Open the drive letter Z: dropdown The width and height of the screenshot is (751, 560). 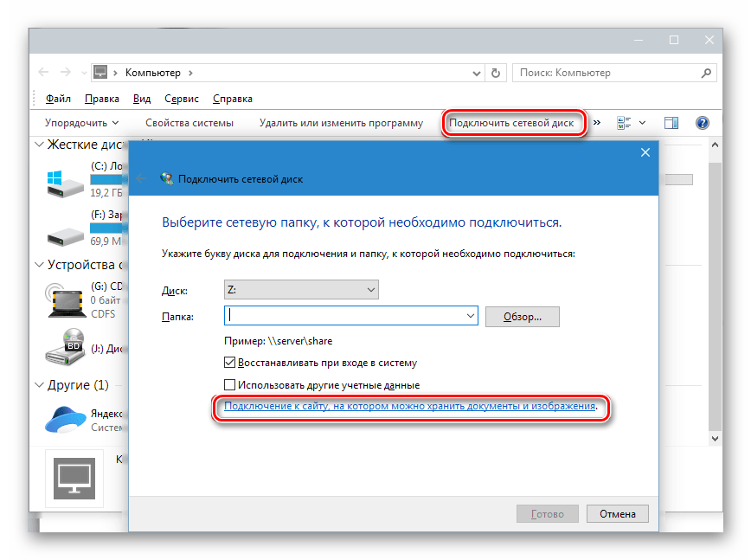(301, 290)
